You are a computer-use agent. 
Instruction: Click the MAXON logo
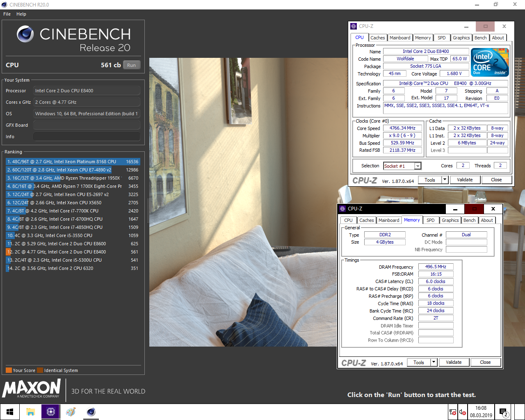[x=32, y=388]
